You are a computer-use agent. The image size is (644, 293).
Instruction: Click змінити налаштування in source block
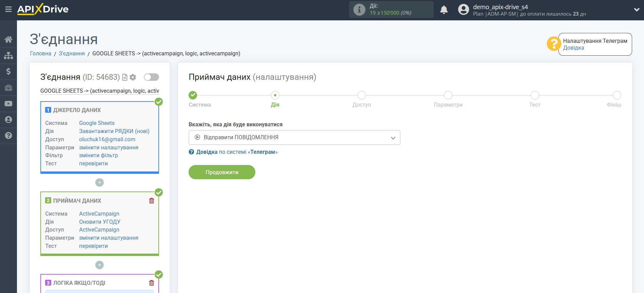coord(109,148)
